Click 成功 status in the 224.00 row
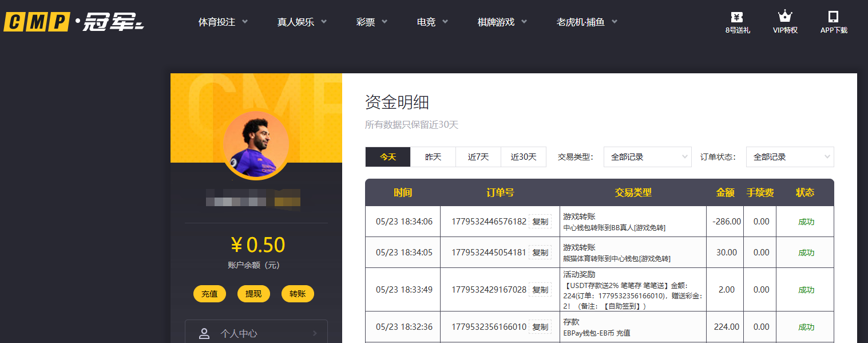868x343 pixels. coord(806,327)
